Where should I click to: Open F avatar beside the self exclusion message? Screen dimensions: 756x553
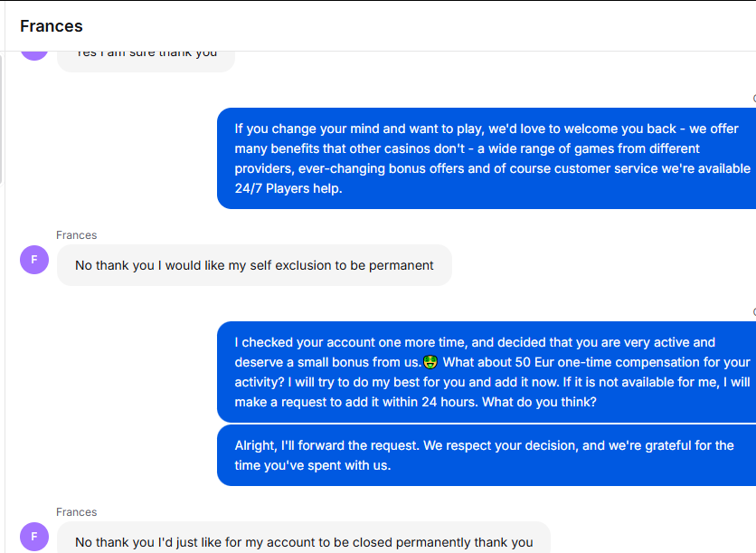click(x=34, y=260)
